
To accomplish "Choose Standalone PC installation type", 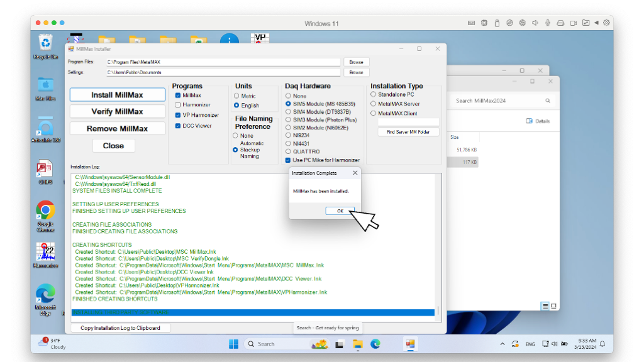I will pos(374,94).
